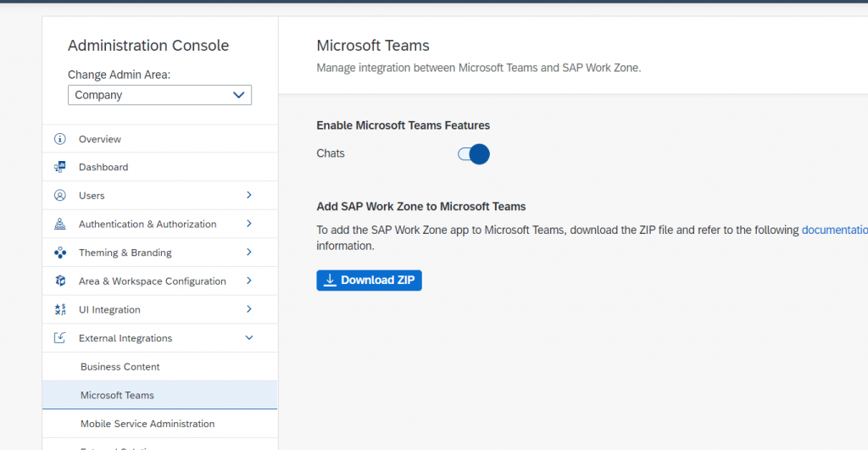
Task: Click the download arrow icon in Download ZIP
Action: pos(330,280)
